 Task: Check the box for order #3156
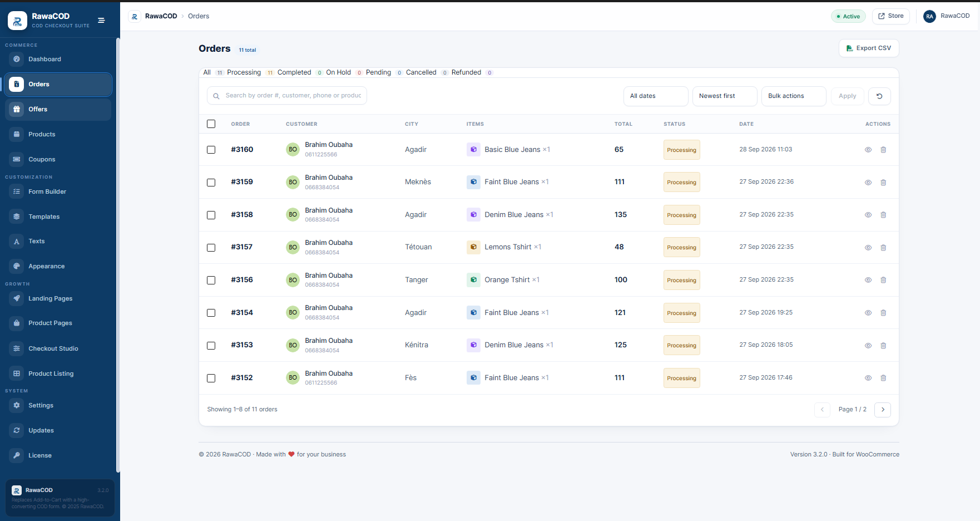[211, 280]
